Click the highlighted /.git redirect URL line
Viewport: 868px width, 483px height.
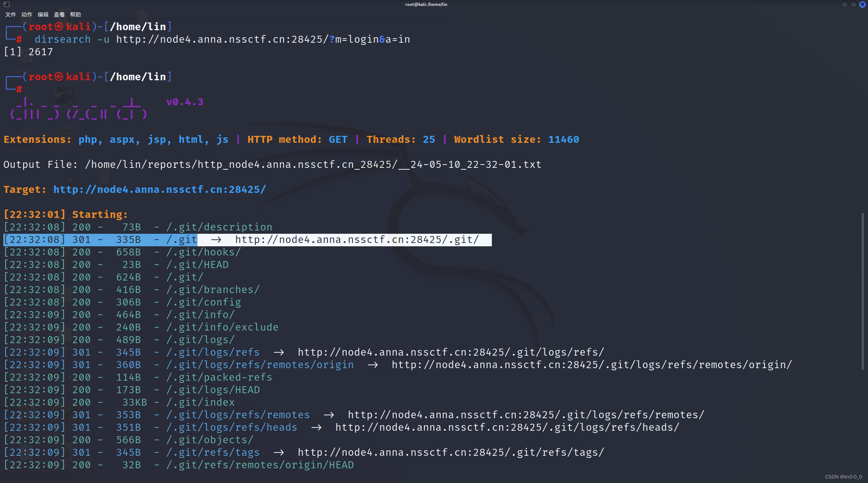pos(357,240)
